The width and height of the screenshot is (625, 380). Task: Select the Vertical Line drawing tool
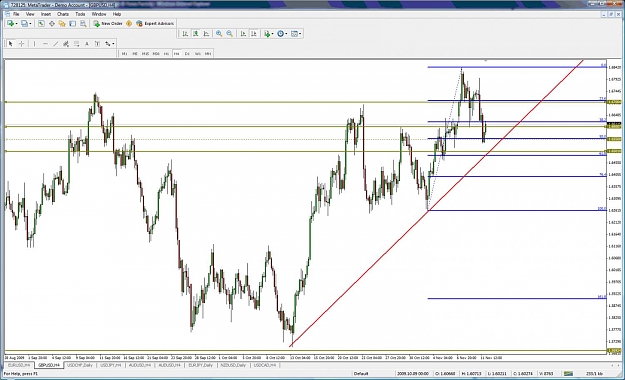click(x=34, y=44)
